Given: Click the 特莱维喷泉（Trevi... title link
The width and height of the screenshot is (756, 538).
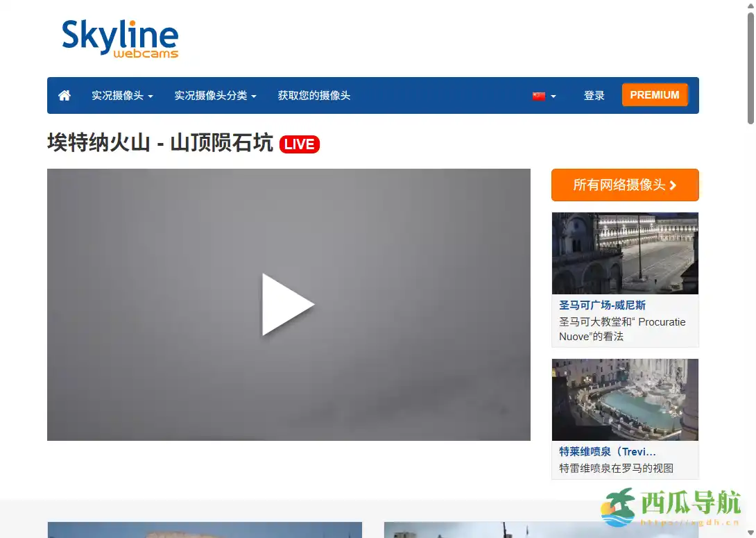Looking at the screenshot, I should [x=608, y=451].
